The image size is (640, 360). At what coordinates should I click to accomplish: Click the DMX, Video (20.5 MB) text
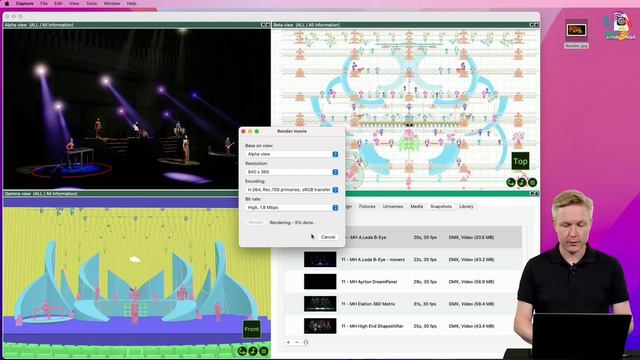click(x=471, y=237)
